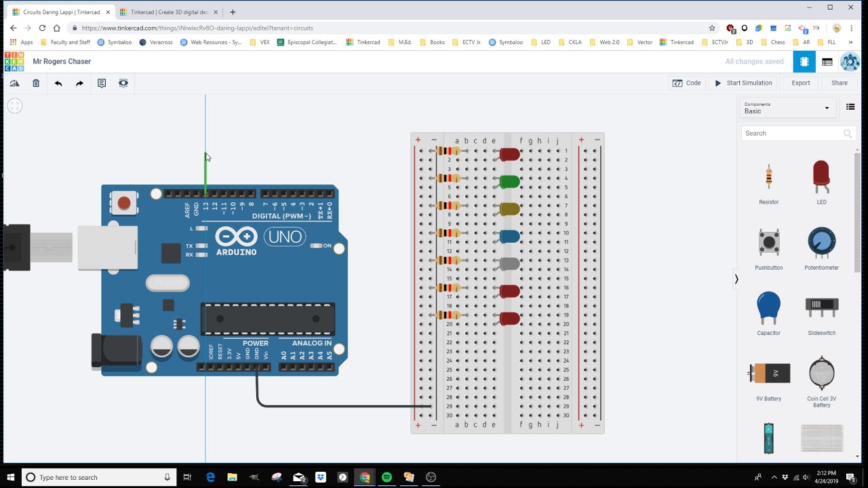The width and height of the screenshot is (868, 488).
Task: Open Windows Start menu
Action: coord(10,477)
